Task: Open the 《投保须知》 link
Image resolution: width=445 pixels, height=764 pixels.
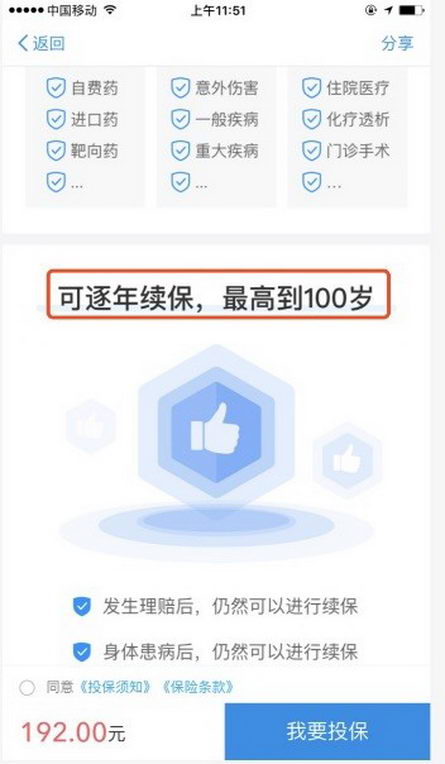Action: pos(116,687)
